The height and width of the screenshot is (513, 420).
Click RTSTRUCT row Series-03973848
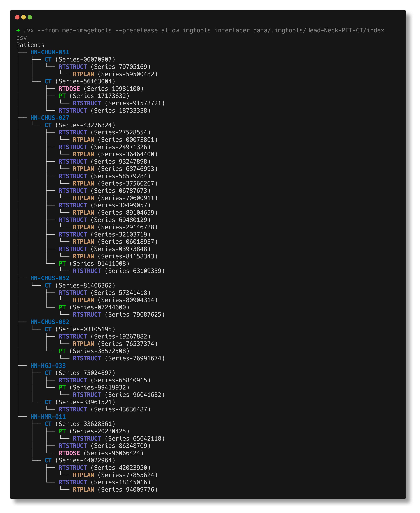point(105,249)
